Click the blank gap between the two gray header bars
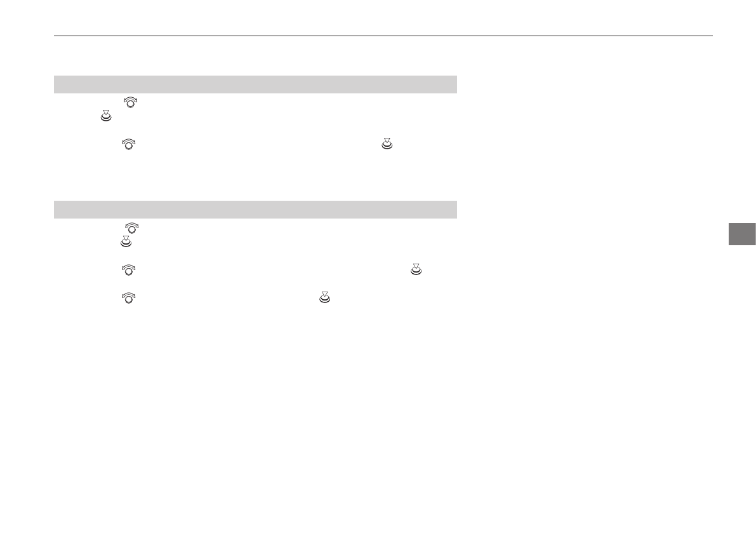This screenshot has height=533, width=756. [255, 181]
